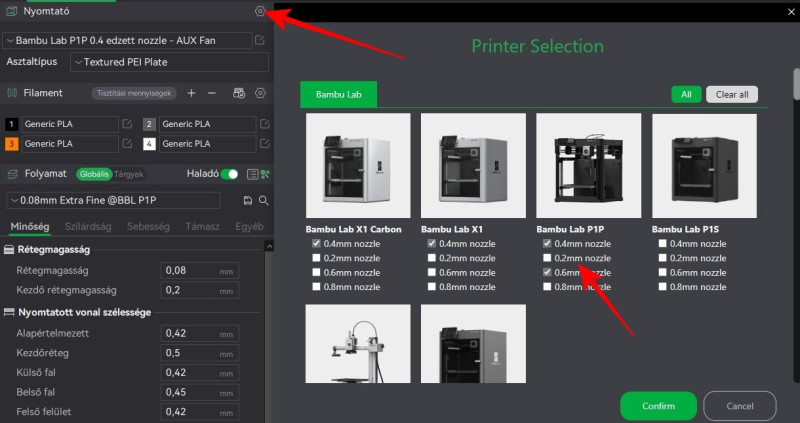
Task: Open filament 2 Generic PLA dropdown
Action: coord(208,124)
